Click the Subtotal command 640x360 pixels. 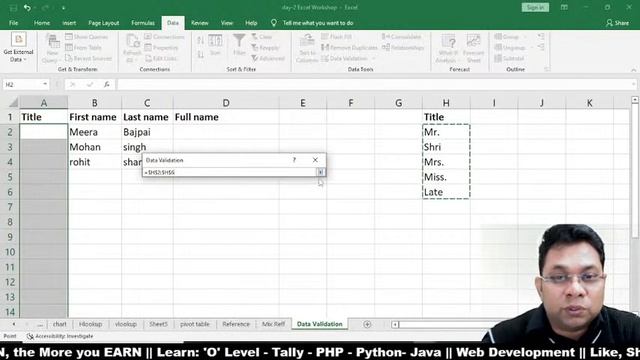click(509, 58)
